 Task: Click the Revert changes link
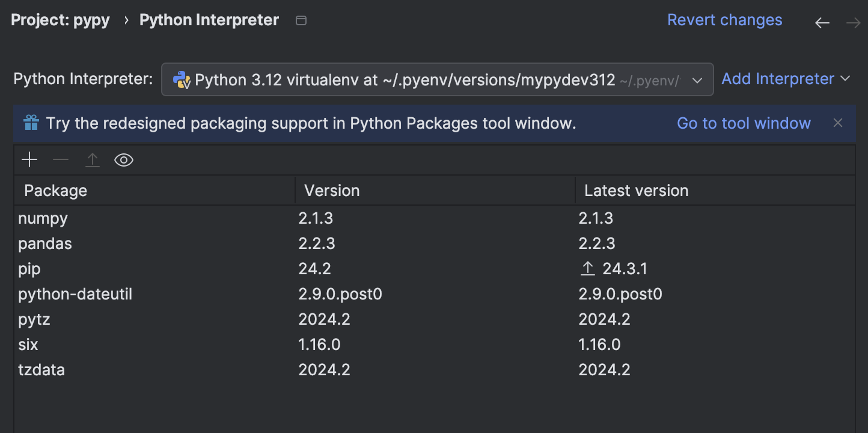(x=724, y=20)
